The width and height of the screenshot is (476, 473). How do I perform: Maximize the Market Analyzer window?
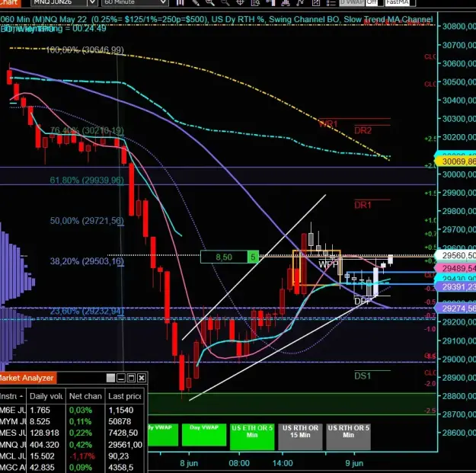point(131,378)
